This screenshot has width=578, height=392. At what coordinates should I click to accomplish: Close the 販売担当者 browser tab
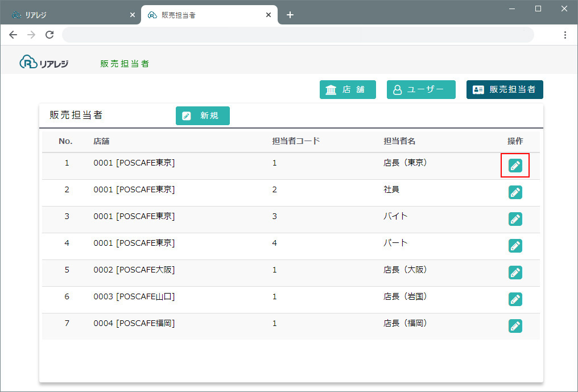(x=269, y=15)
